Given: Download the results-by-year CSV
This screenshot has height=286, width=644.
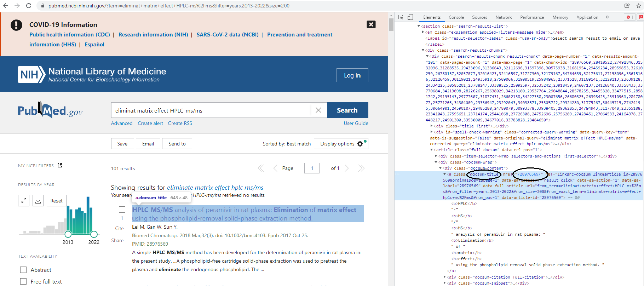Looking at the screenshot, I should pos(38,201).
